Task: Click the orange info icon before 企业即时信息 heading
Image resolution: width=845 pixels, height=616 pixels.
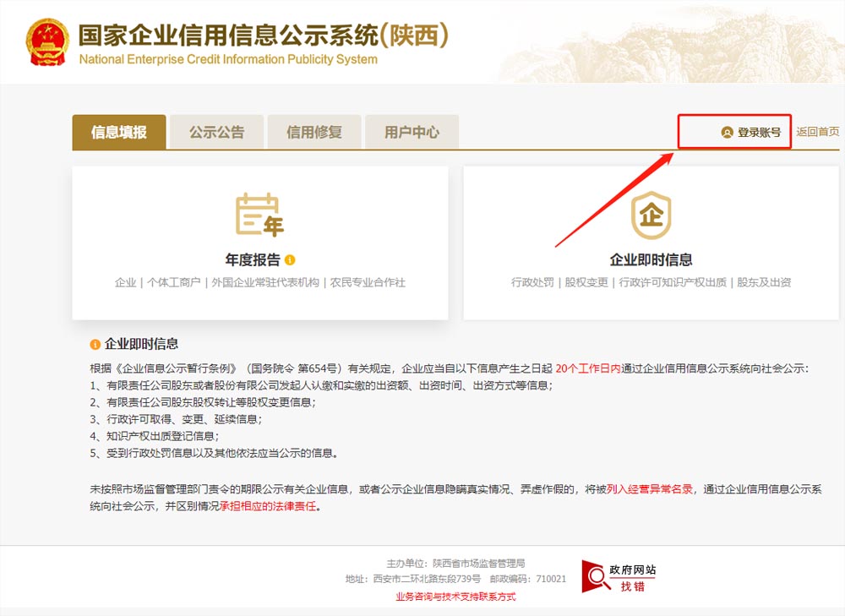Action: click(x=95, y=345)
